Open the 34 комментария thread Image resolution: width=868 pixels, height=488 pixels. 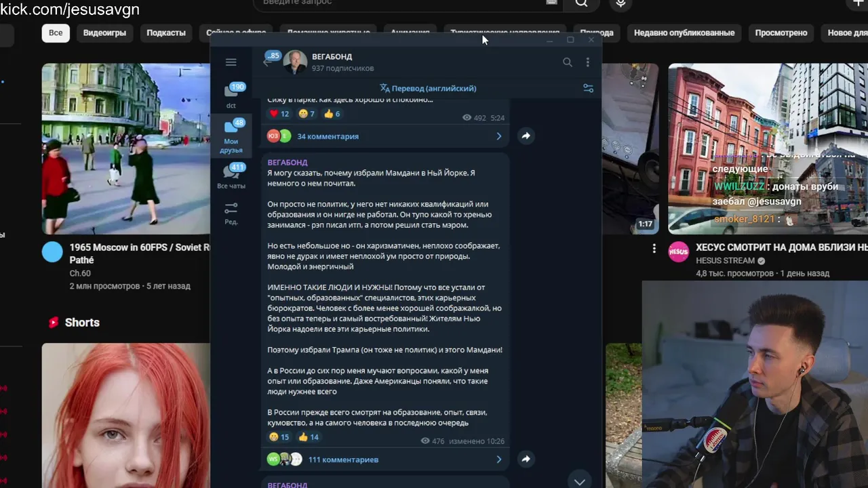328,136
